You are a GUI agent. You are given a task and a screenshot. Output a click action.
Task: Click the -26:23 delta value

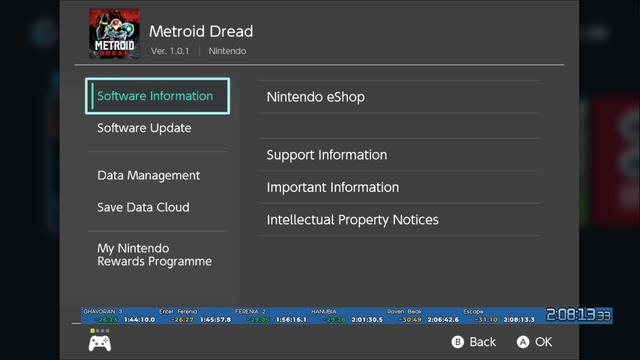(x=106, y=320)
